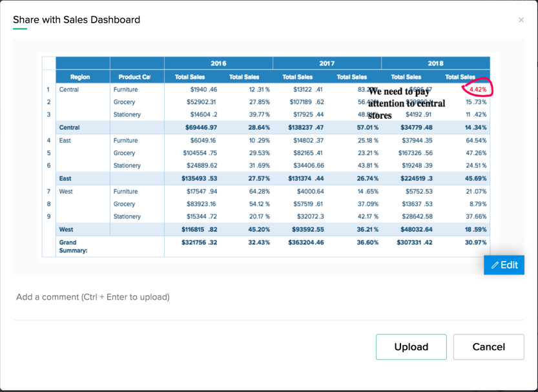Image resolution: width=538 pixels, height=392 pixels.
Task: Select the 2016 column group header
Action: [218, 63]
